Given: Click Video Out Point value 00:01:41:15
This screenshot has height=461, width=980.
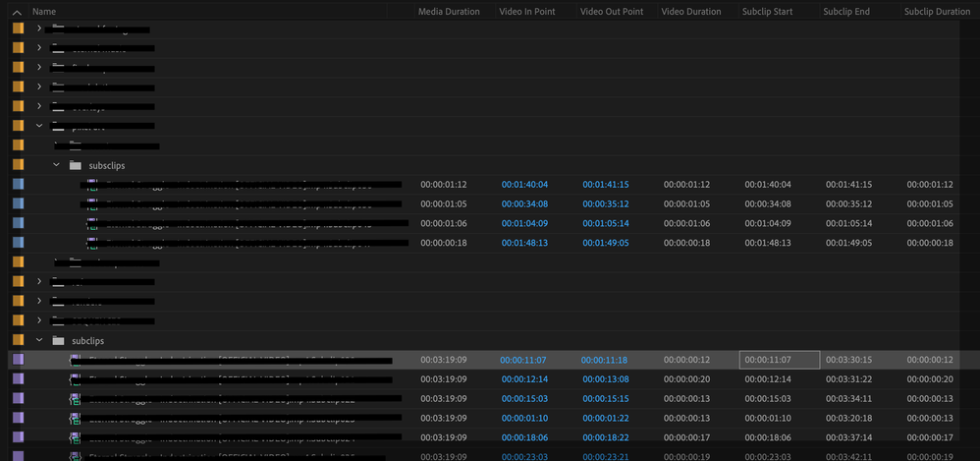Looking at the screenshot, I should click(606, 185).
